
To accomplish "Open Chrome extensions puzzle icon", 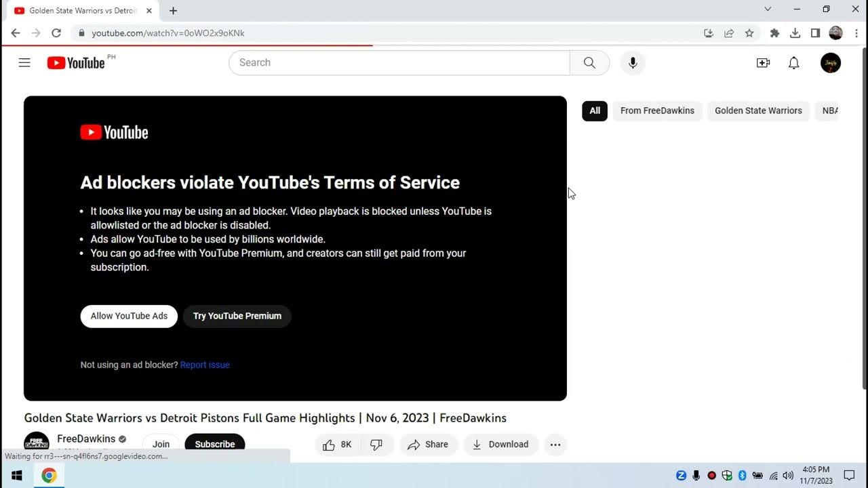I will pyautogui.click(x=775, y=33).
